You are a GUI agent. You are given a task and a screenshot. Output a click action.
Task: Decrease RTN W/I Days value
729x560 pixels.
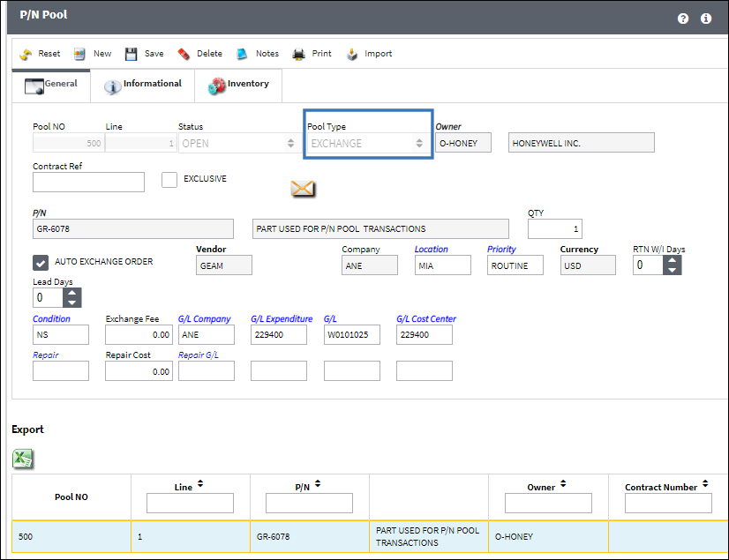(672, 270)
